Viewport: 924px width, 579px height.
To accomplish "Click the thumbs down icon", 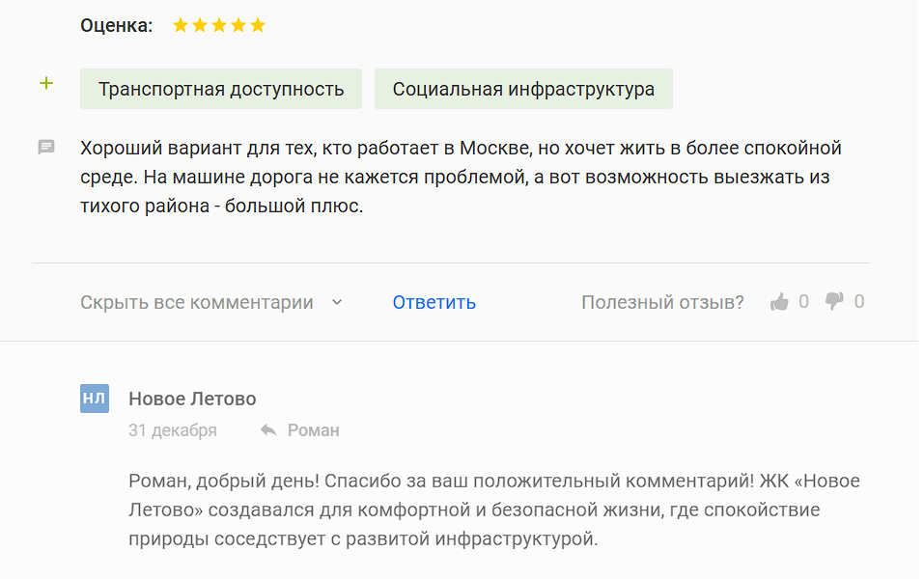I will [x=834, y=302].
